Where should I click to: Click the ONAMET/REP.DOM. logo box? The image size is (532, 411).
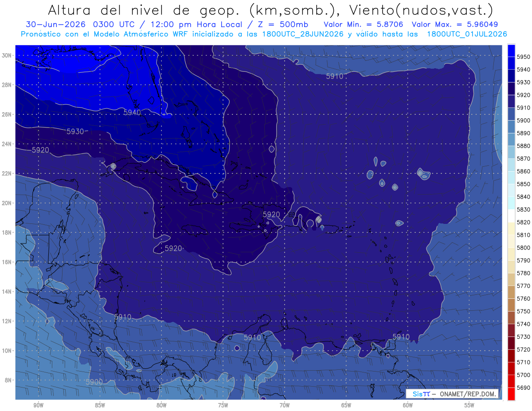[452, 394]
